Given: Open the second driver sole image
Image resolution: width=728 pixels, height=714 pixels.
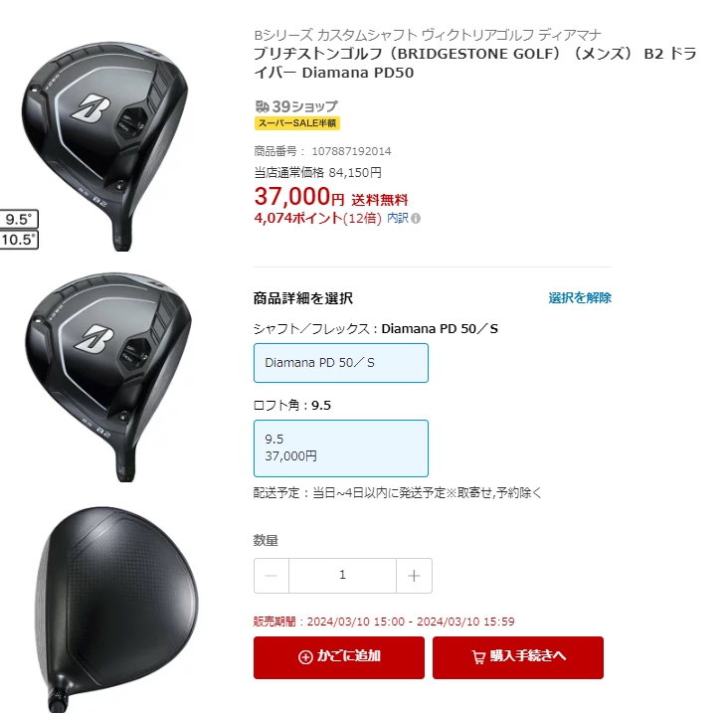Looking at the screenshot, I should coord(108,377).
